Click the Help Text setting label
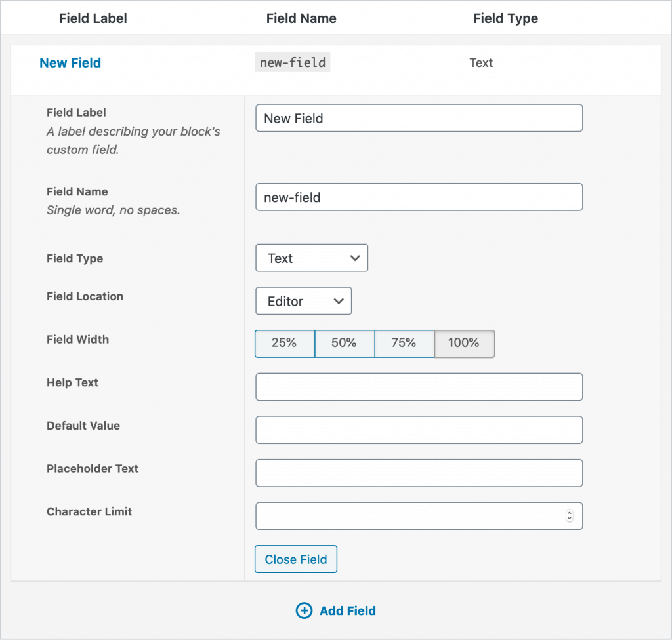Image resolution: width=672 pixels, height=640 pixels. (x=72, y=382)
